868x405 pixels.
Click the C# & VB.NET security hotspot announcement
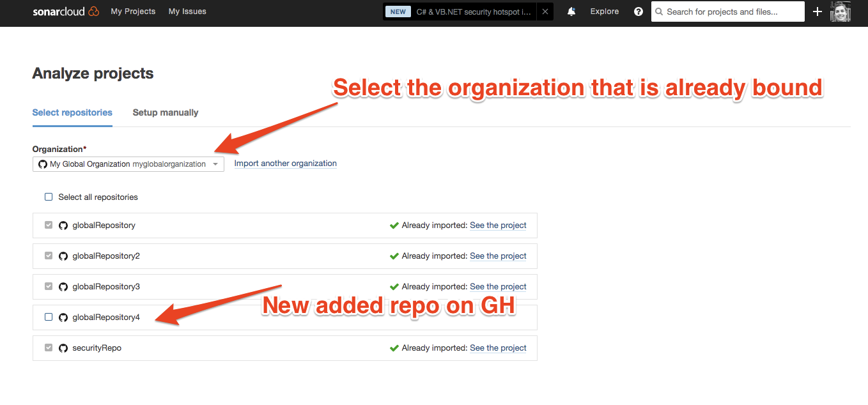pos(473,11)
